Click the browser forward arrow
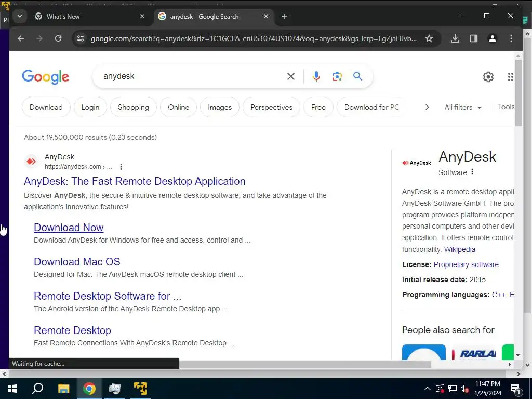Viewport: 532px width, 399px height. (39, 38)
